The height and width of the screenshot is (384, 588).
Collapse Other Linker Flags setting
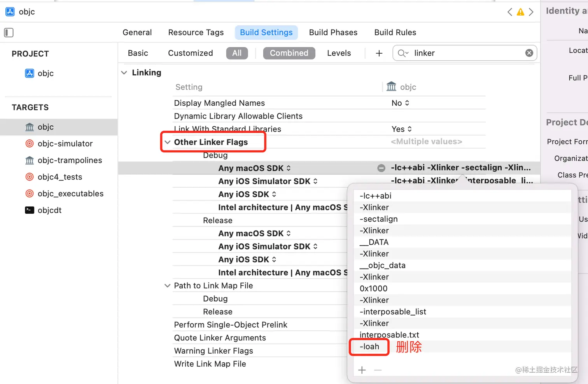(x=167, y=142)
